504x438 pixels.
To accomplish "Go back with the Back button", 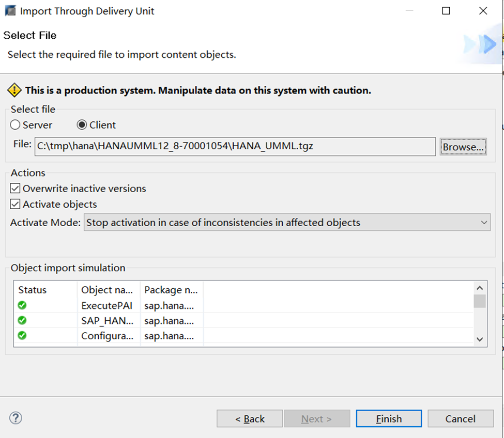I will coord(250,419).
